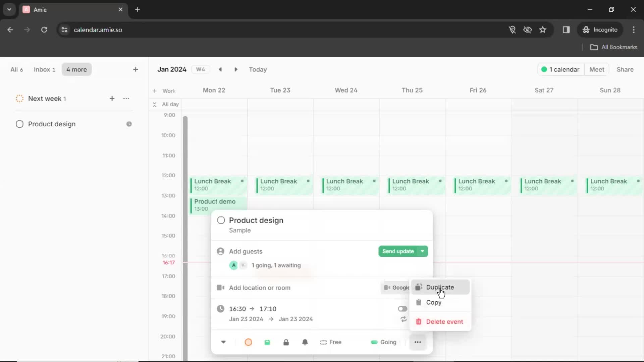Click the three-dot more options icon

click(x=418, y=342)
